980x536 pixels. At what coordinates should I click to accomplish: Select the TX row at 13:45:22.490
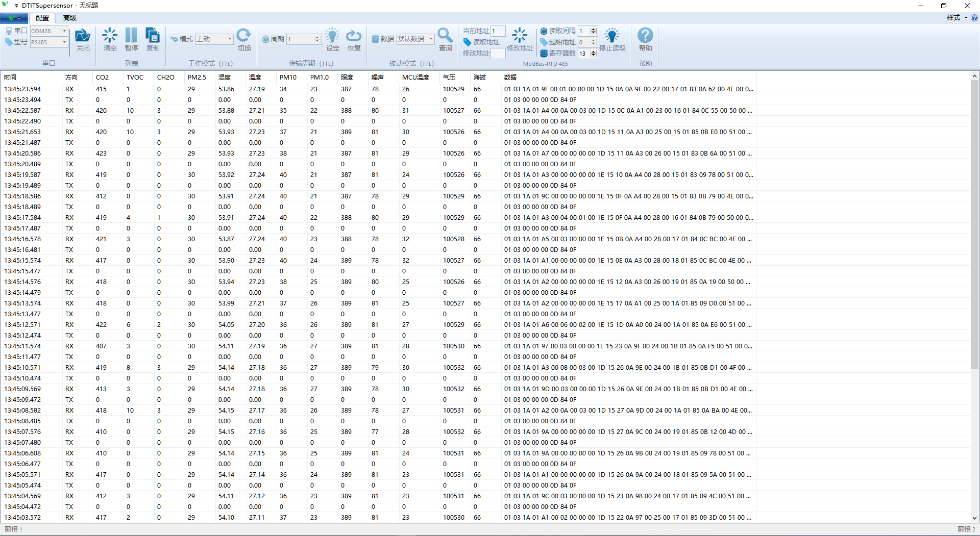coord(378,121)
